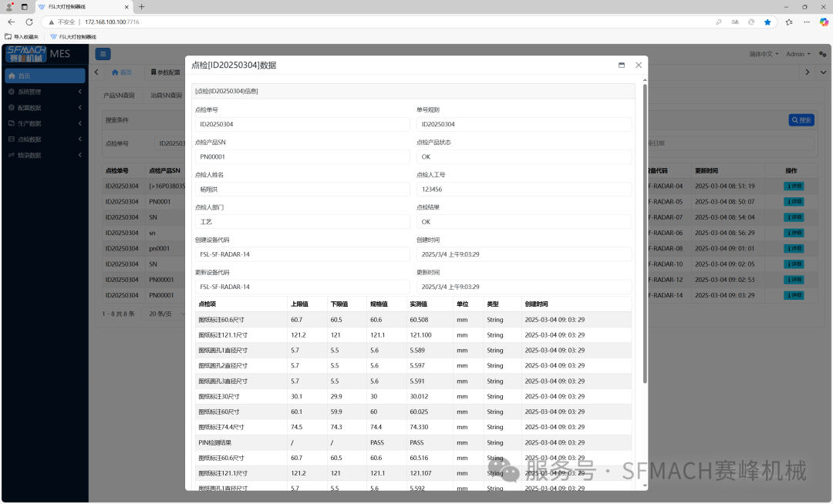Toggle the sidebar with the hamburger button

(x=103, y=54)
